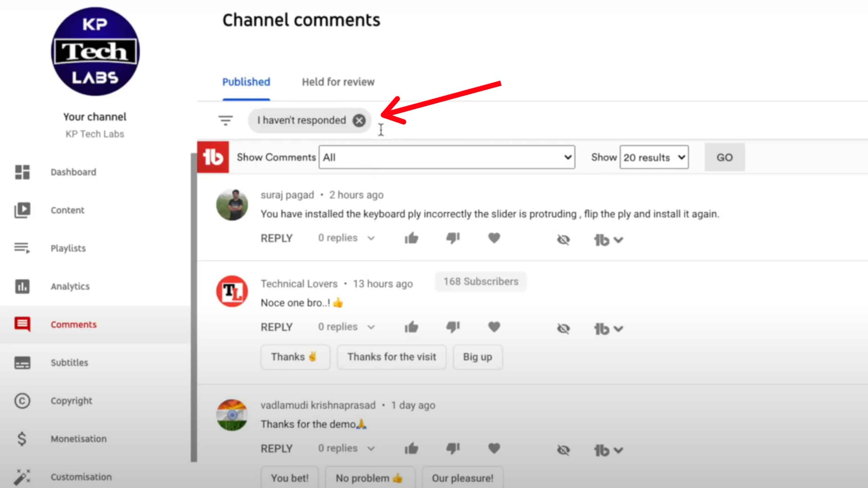Click the Copyright icon in sidebar
This screenshot has height=488, width=868.
(22, 401)
